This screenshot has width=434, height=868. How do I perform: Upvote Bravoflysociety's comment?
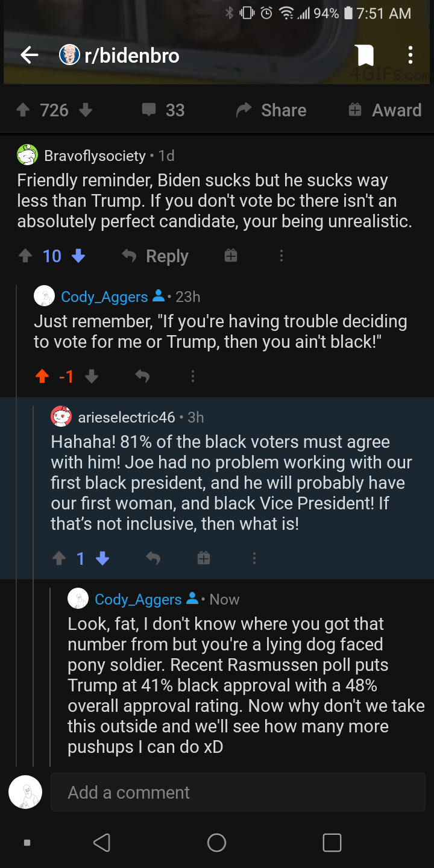[25, 256]
